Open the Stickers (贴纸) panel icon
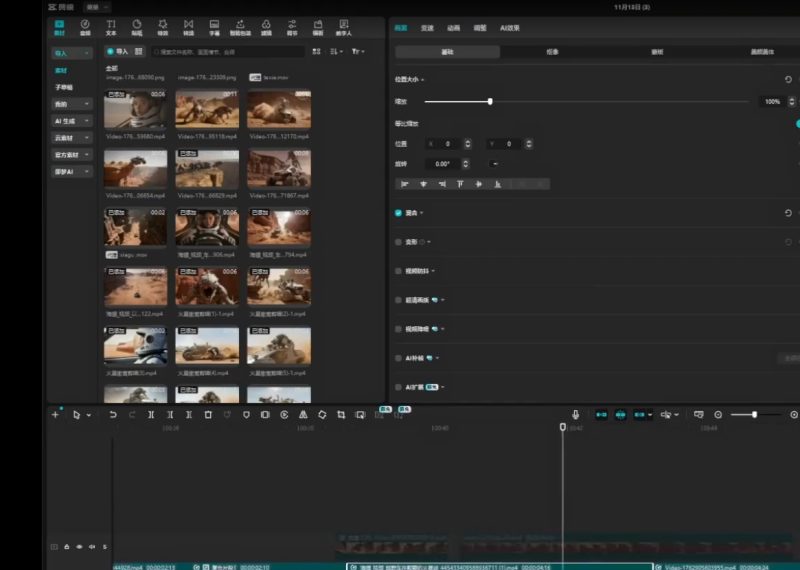 pos(137,28)
